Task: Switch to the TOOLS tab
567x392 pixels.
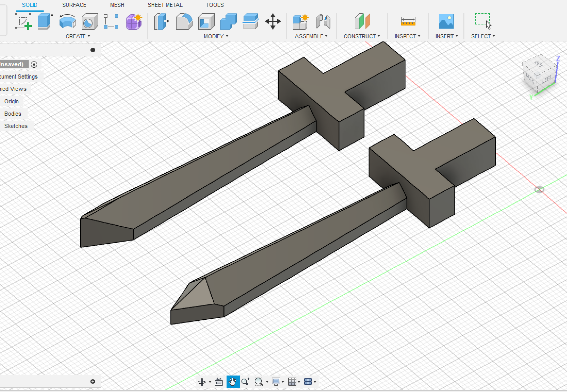Action: coord(215,5)
